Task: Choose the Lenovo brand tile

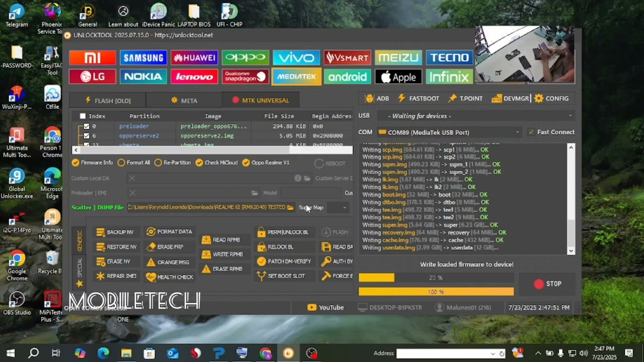Action: click(194, 76)
